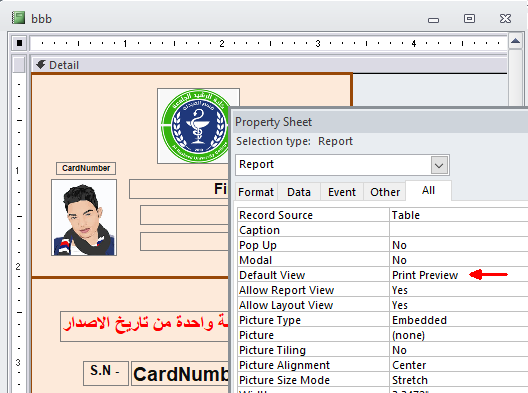Minimize the bbb report window
This screenshot has height=393, width=528.
point(433,20)
